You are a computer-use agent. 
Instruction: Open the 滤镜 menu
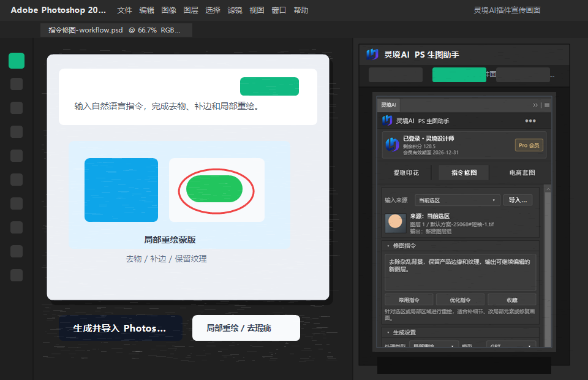pos(235,10)
